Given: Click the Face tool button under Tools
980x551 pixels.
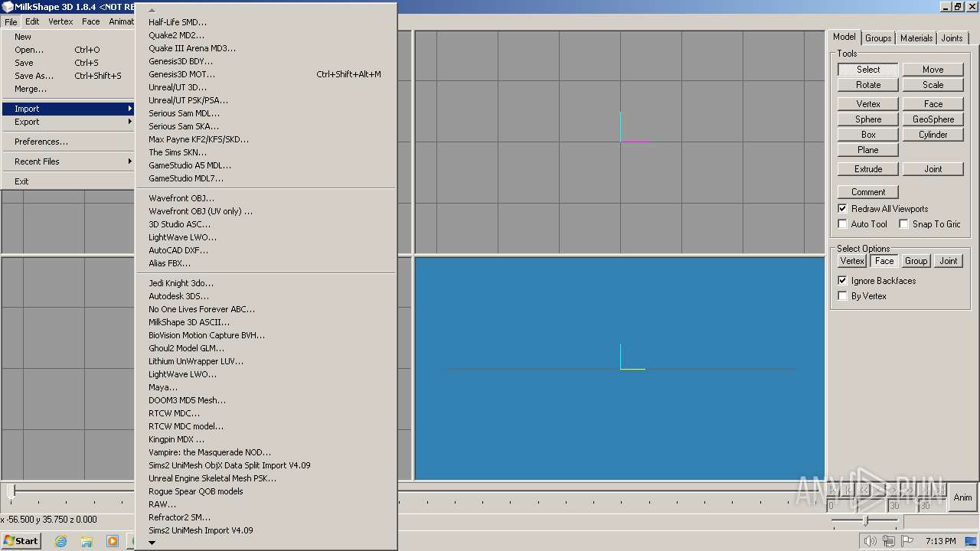Looking at the screenshot, I should pyautogui.click(x=933, y=104).
